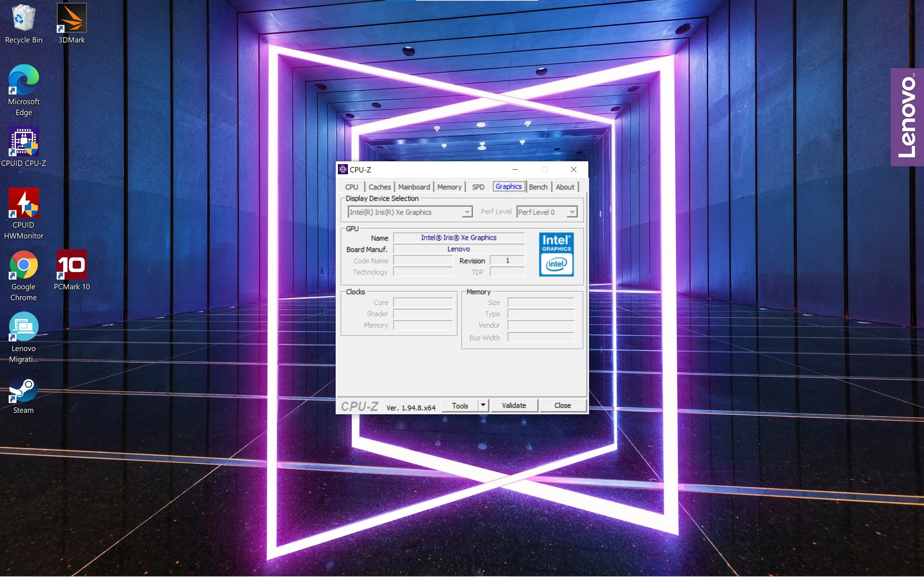Click the Ver. 1.94.8.x64 version text
This screenshot has width=924, height=577.
[411, 407]
